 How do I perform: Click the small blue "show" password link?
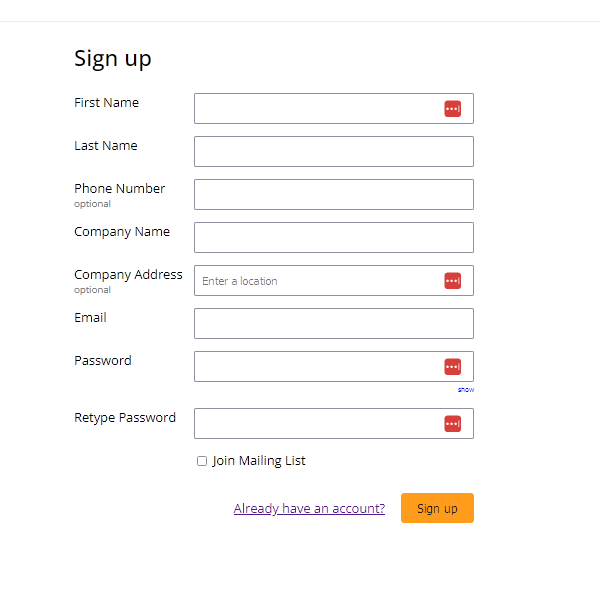[x=466, y=390]
